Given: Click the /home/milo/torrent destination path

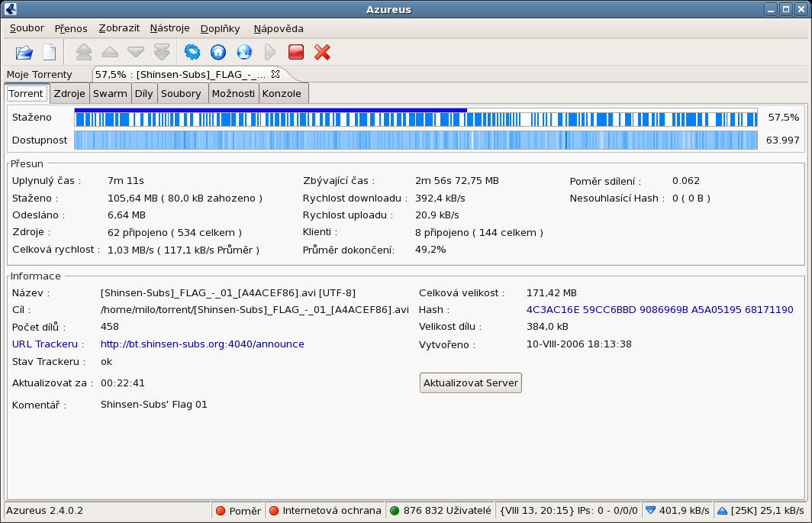Looking at the screenshot, I should [x=255, y=310].
